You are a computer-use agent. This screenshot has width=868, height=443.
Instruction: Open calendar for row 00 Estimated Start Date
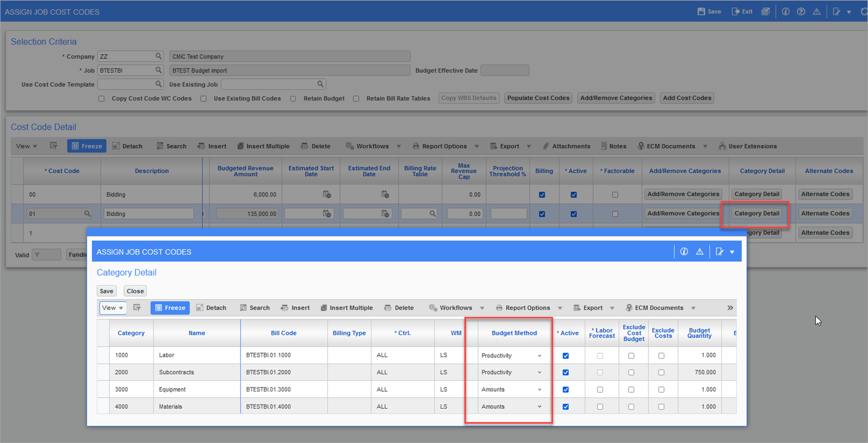click(327, 194)
